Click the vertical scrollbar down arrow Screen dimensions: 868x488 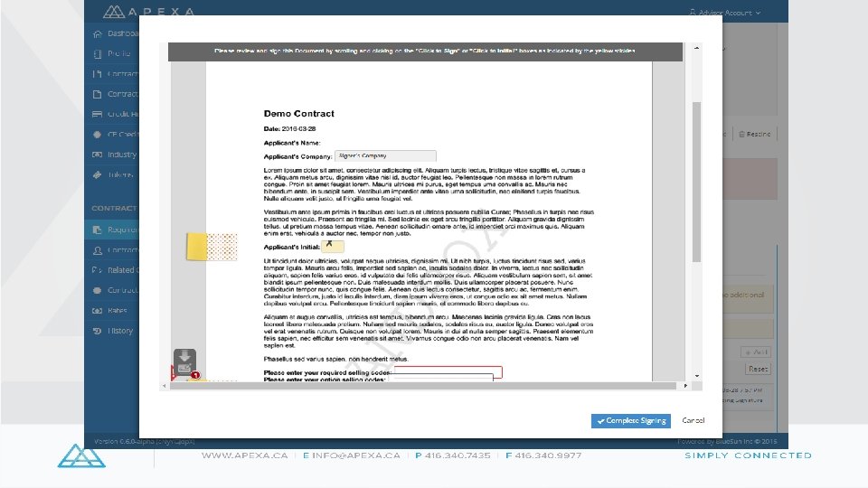696,376
